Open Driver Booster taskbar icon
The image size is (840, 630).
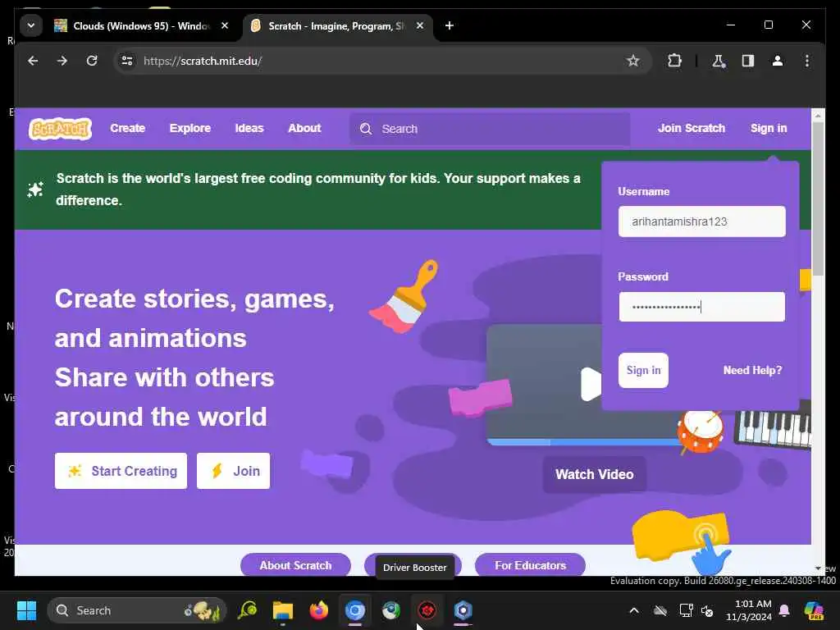tap(427, 610)
